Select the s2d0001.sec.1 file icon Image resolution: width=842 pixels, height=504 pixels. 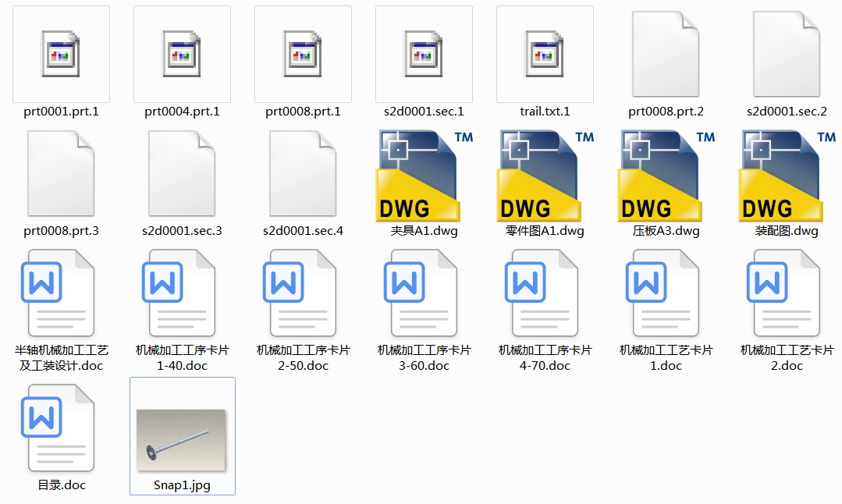click(425, 54)
